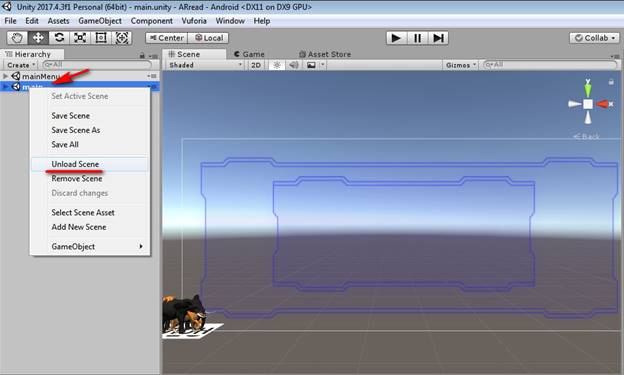Select the Rect transform tool
Viewport: 624px width, 375px height.
pyautogui.click(x=101, y=38)
